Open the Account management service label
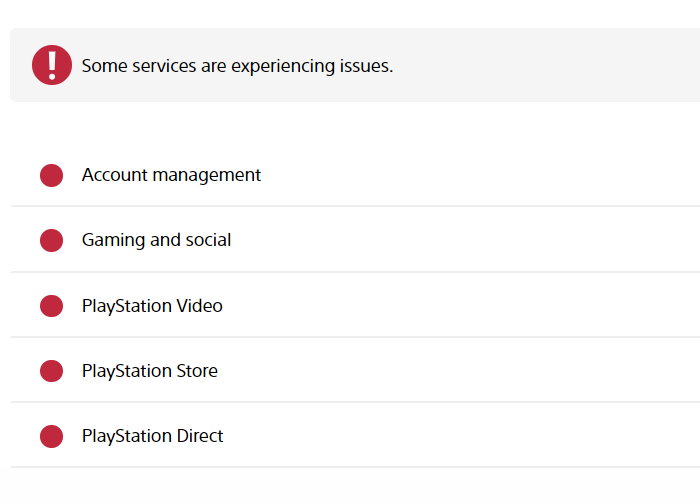 (x=171, y=175)
